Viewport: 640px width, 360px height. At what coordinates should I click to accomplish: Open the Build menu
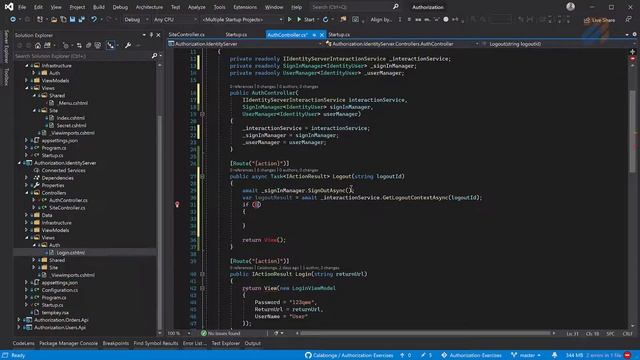point(99,7)
